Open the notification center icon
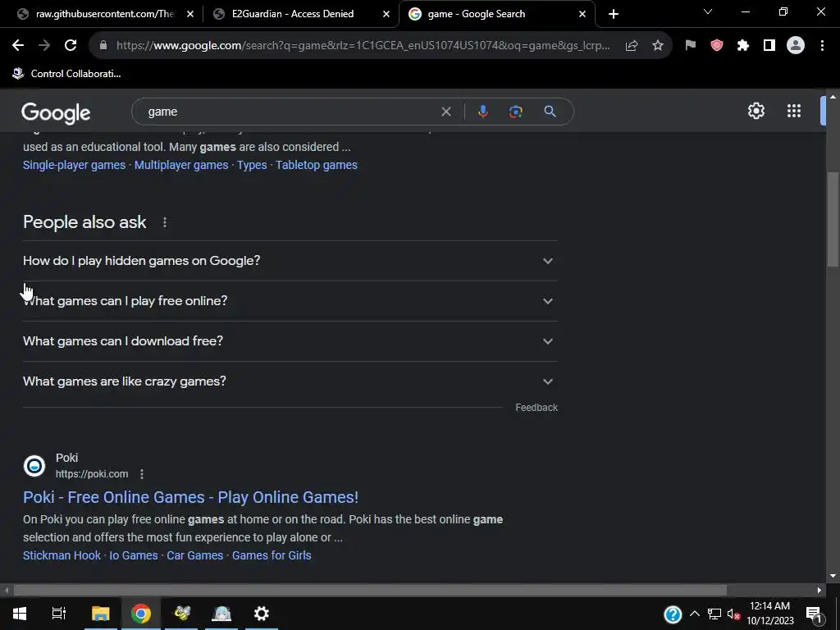Screen dimensions: 840x630 tap(814, 614)
